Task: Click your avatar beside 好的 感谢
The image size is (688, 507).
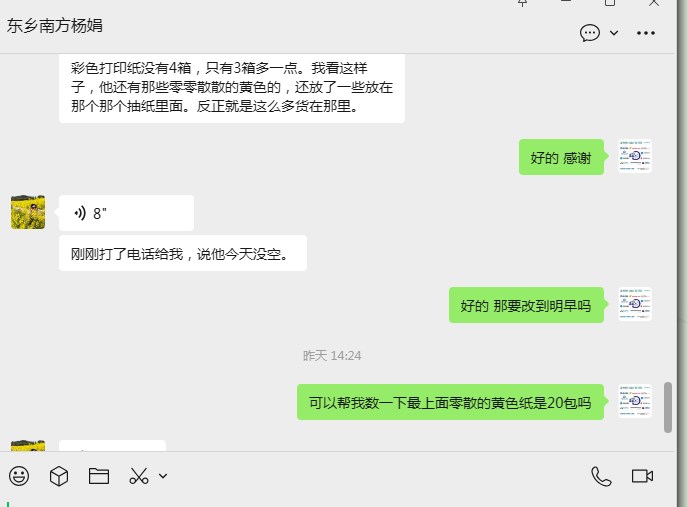Action: [x=635, y=156]
